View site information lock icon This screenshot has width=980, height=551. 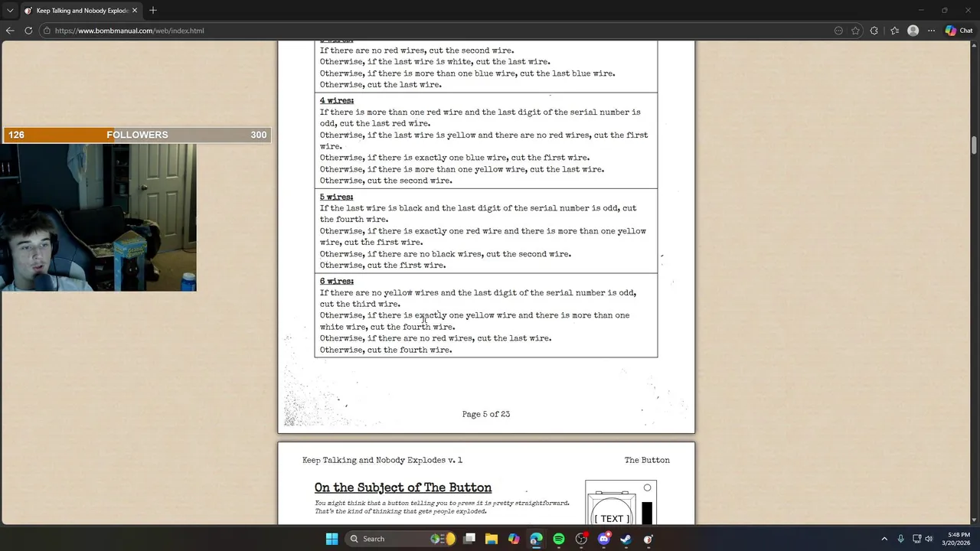(x=47, y=31)
